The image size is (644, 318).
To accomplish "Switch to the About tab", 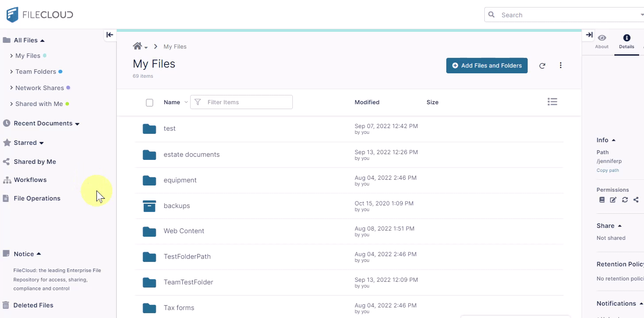I will 602,42.
